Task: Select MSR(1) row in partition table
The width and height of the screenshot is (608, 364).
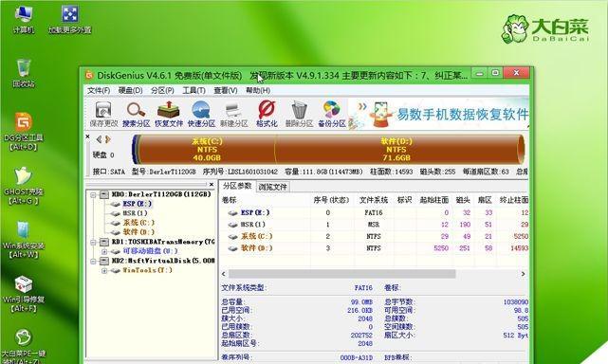Action: (375, 225)
